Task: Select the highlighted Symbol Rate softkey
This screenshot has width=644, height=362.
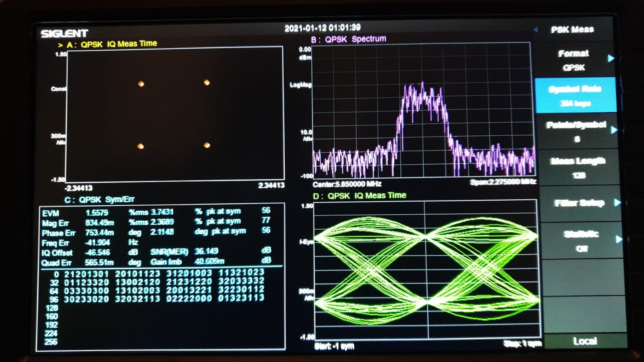Action: tap(575, 95)
